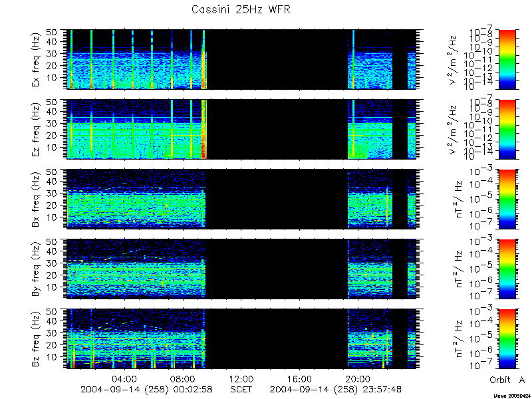
Task: Click the "16:00" time axis label
Action: [300, 378]
